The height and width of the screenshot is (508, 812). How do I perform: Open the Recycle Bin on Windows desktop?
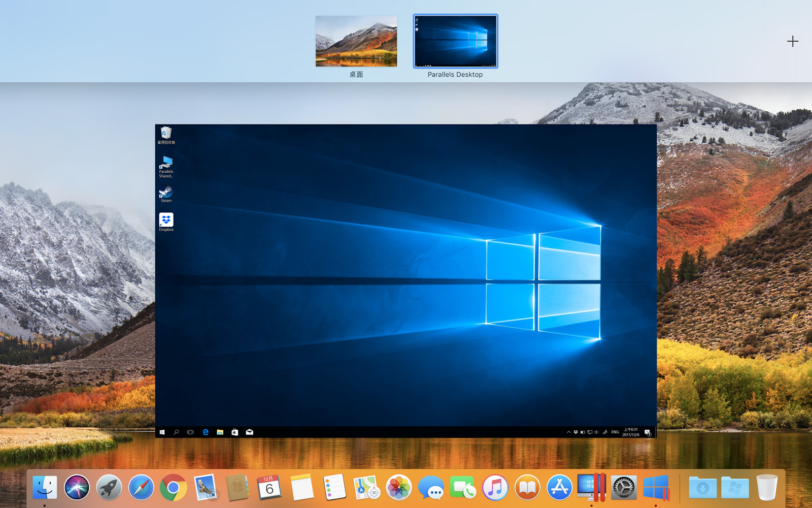166,135
